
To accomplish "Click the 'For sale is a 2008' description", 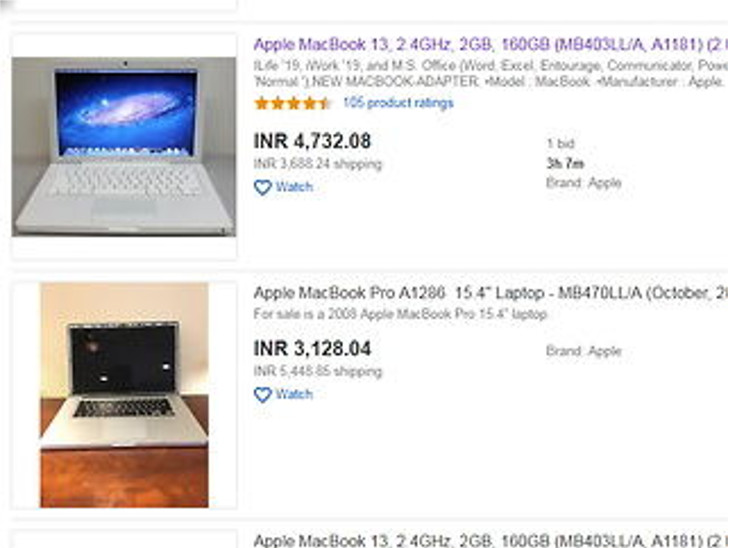I will coord(400,314).
